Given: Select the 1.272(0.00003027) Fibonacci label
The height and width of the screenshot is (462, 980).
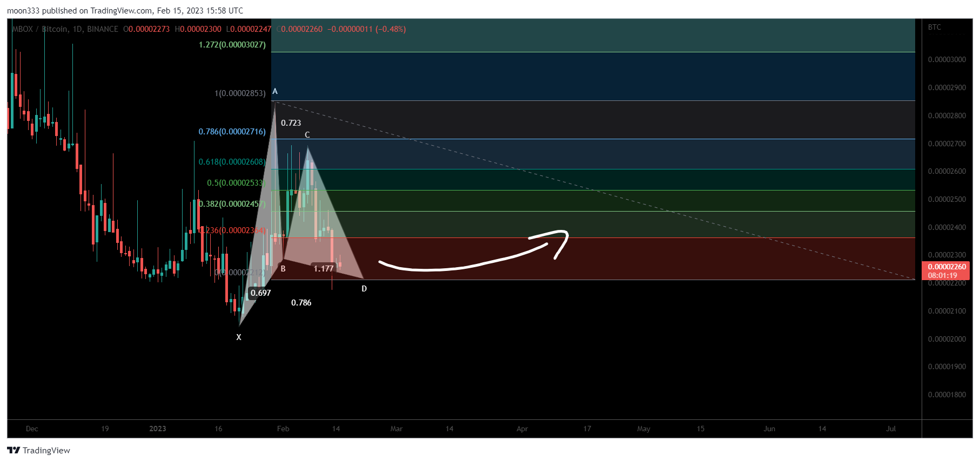Looking at the screenshot, I should (x=232, y=45).
